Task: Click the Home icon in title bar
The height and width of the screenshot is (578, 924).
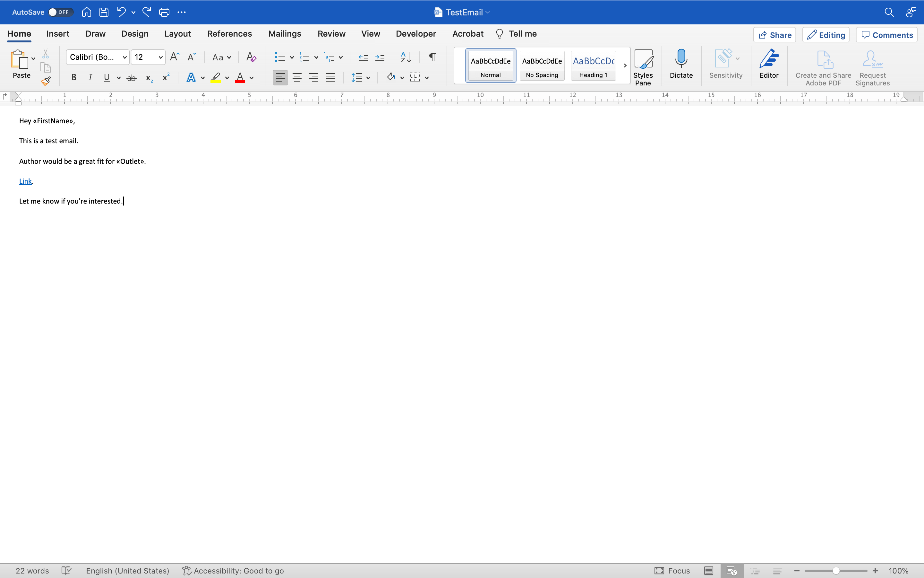Action: click(87, 12)
